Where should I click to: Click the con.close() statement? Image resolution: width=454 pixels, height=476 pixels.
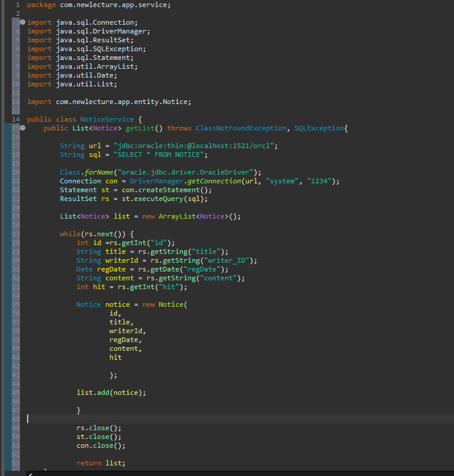(101, 445)
